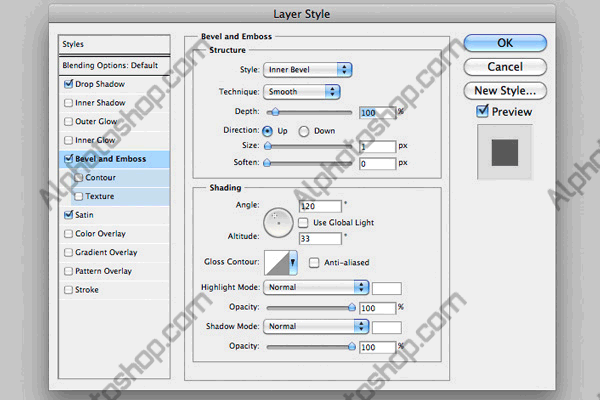This screenshot has height=400, width=600.
Task: Click the Depth percentage input field
Action: (x=377, y=113)
